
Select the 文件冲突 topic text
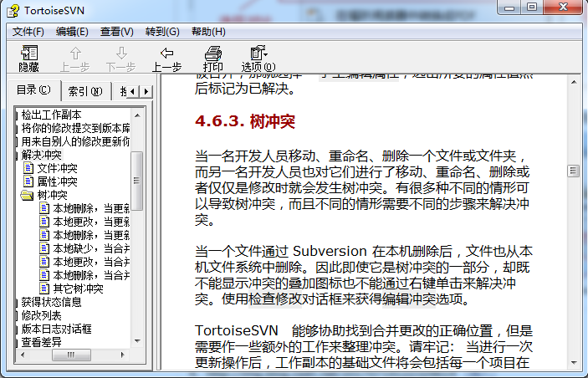click(58, 168)
